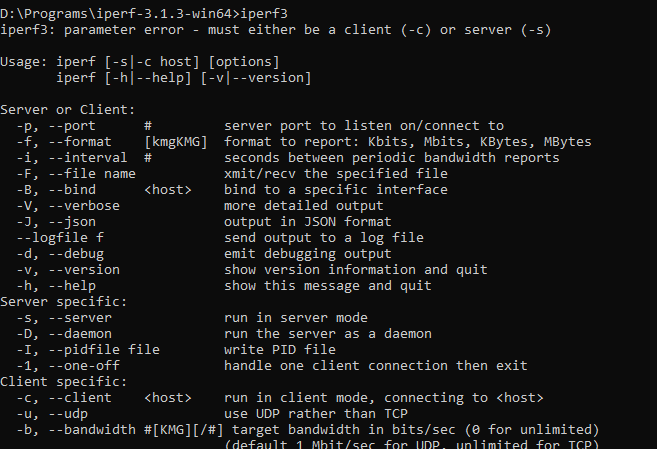Click the '-D, --daemon' option
This screenshot has width=657, height=449.
64,333
